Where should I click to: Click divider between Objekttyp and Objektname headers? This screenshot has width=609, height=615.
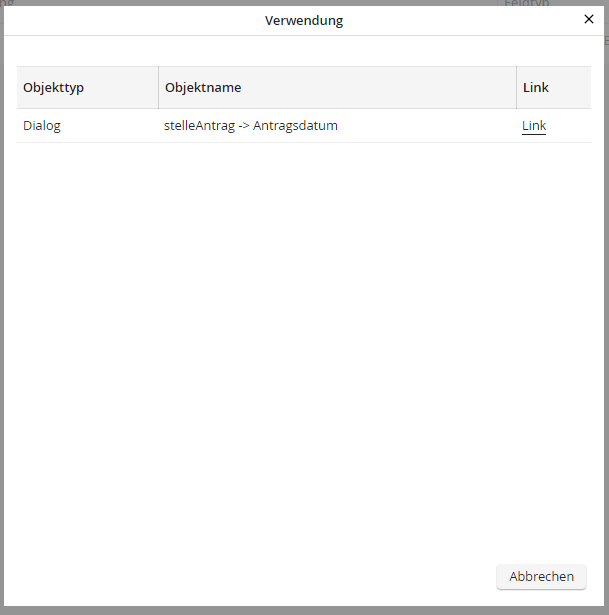[158, 88]
